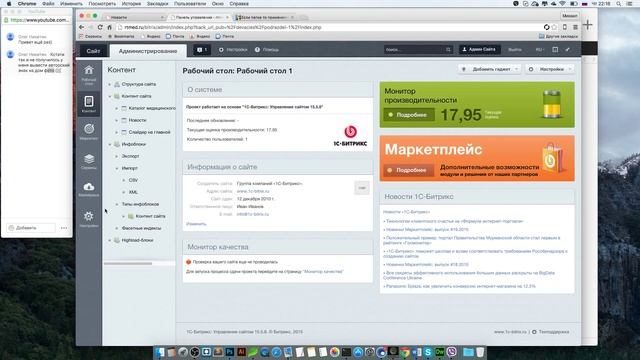Screen dimensions: 640x360
Task: Select the Экспорт tree item
Action: click(x=130, y=156)
